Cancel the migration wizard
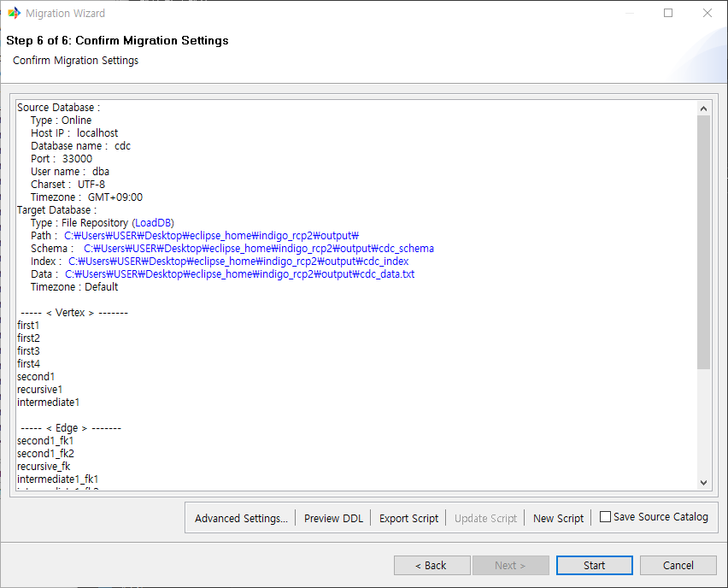 click(678, 565)
